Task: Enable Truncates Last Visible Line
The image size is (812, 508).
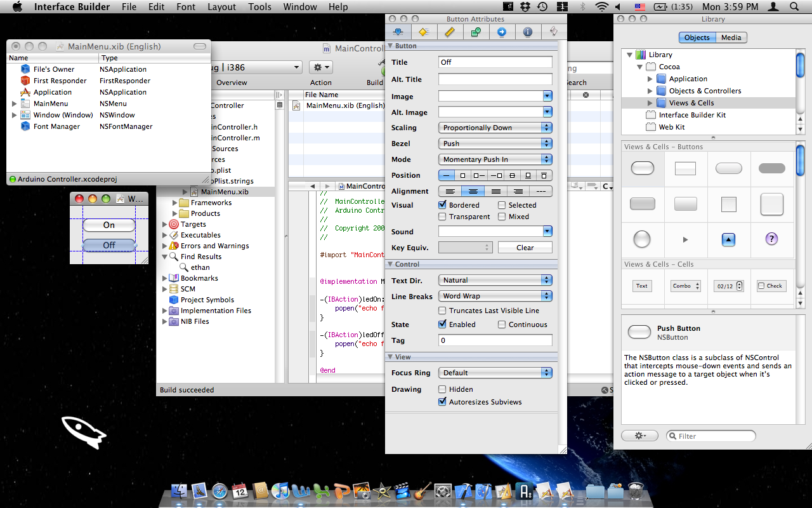Action: (443, 311)
